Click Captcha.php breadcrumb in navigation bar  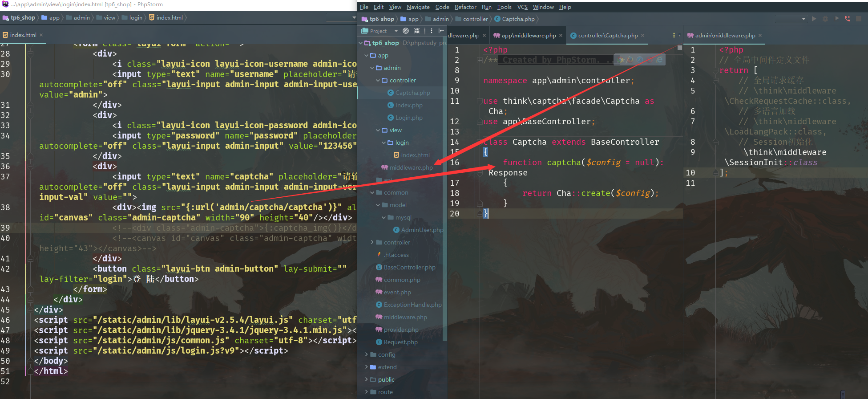[x=518, y=19]
